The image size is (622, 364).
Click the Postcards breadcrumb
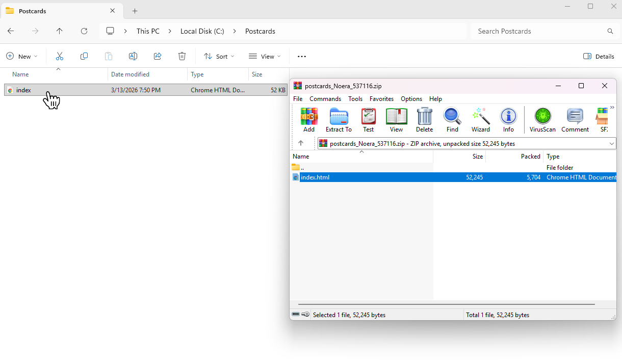(260, 31)
